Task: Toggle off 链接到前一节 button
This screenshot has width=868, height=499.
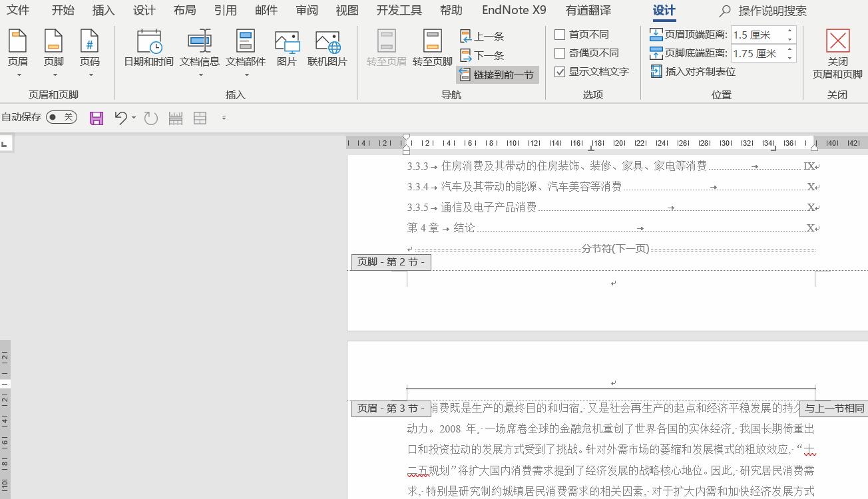Action: 497,75
